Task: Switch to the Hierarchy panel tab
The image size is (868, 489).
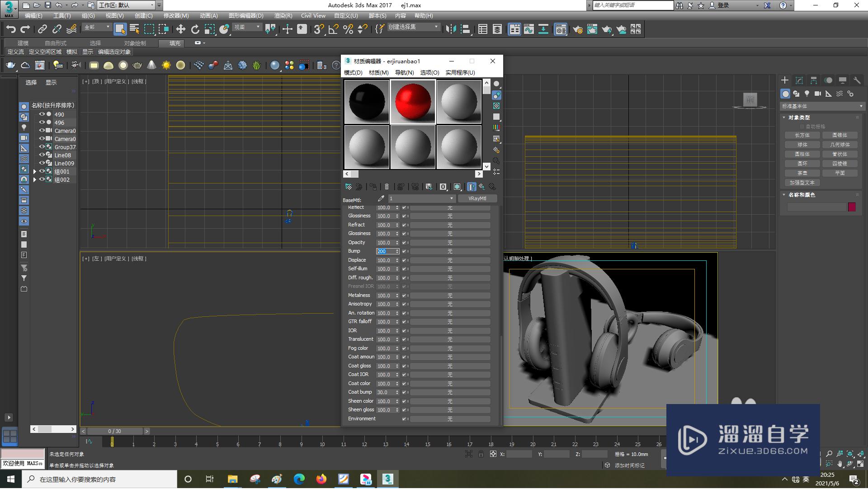Action: 814,80
